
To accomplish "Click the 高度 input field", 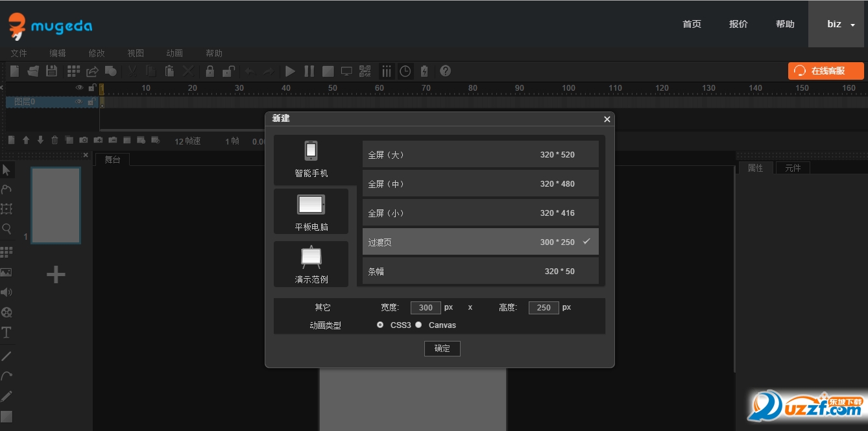I will 544,308.
